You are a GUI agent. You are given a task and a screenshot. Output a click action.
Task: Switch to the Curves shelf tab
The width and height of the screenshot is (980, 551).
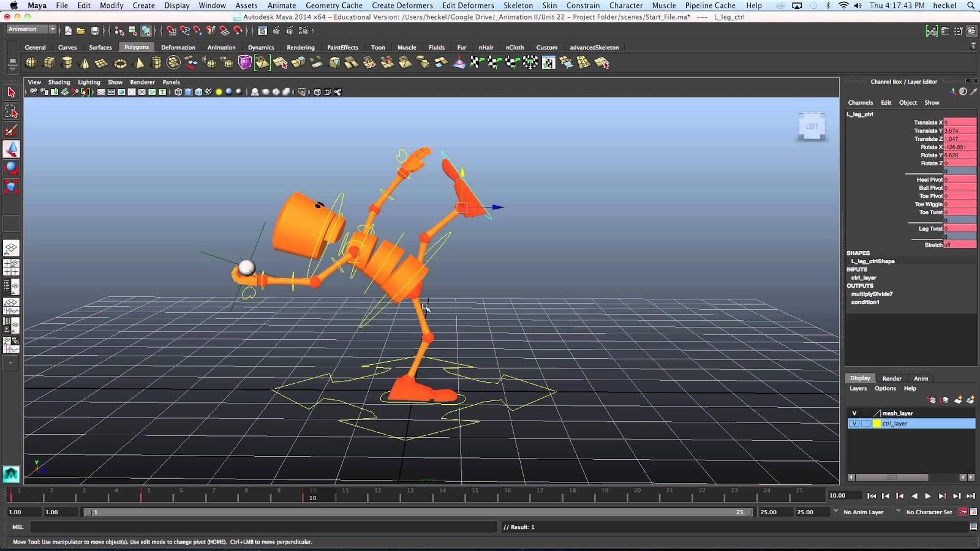pyautogui.click(x=67, y=47)
